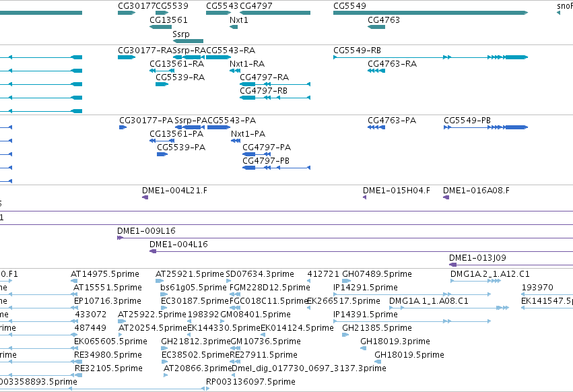Select the Ssrp gene label
Viewport: 573px width, 392px height.
(x=181, y=34)
